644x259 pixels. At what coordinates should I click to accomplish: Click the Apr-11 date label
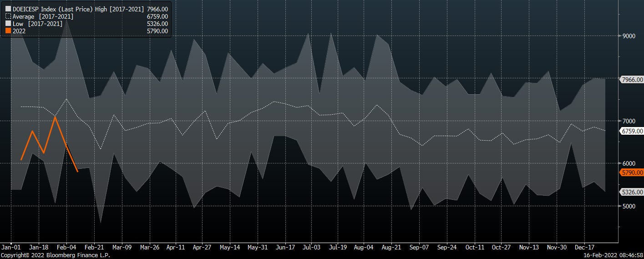click(x=176, y=248)
